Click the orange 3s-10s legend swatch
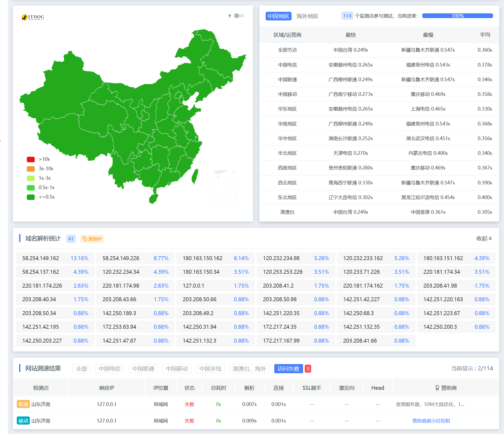This screenshot has width=504, height=434. click(x=31, y=169)
